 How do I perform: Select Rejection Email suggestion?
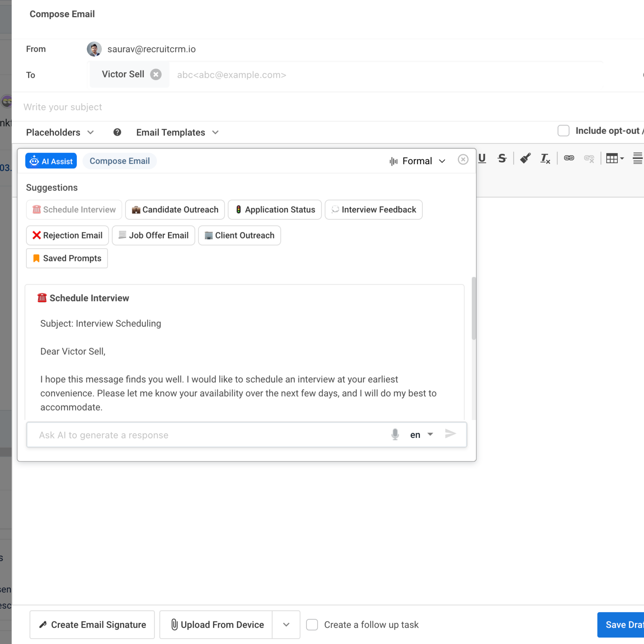click(x=67, y=235)
